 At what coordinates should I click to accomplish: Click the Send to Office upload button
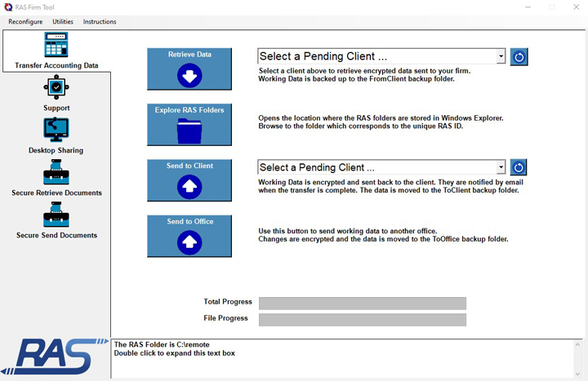tap(189, 236)
